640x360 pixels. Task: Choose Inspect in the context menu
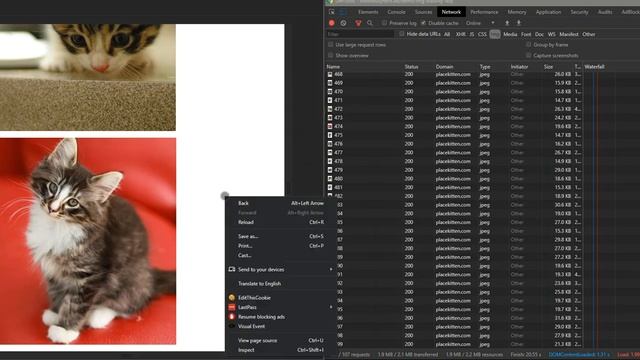281,350
